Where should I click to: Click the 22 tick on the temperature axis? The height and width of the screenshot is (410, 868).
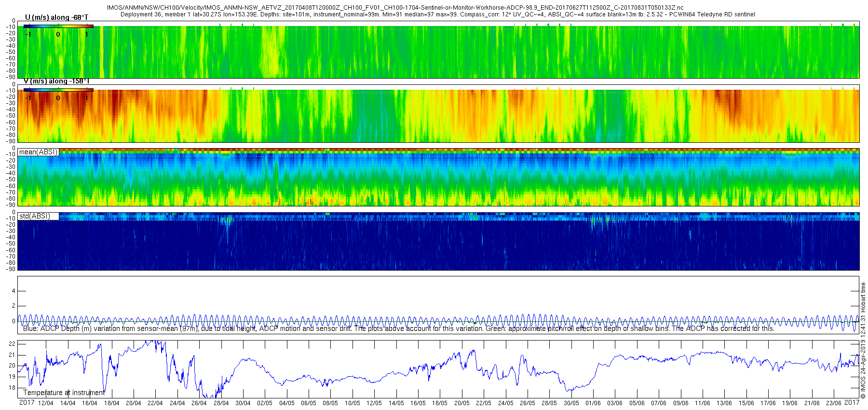[13, 344]
